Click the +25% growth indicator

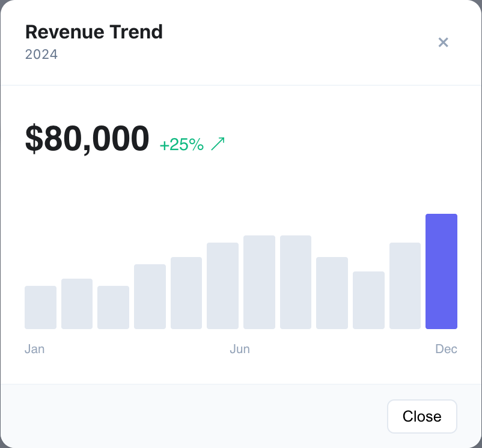tap(182, 144)
